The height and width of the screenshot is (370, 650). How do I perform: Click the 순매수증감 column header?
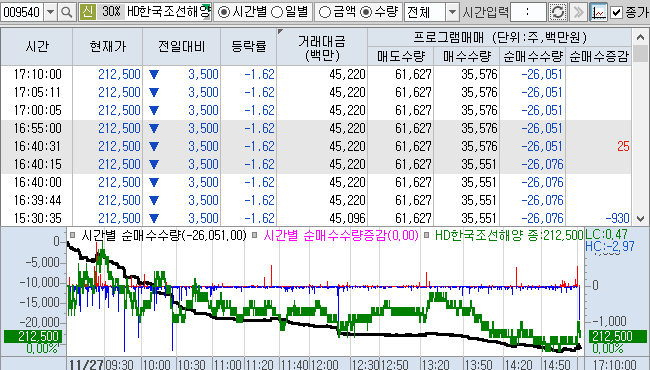[x=599, y=56]
